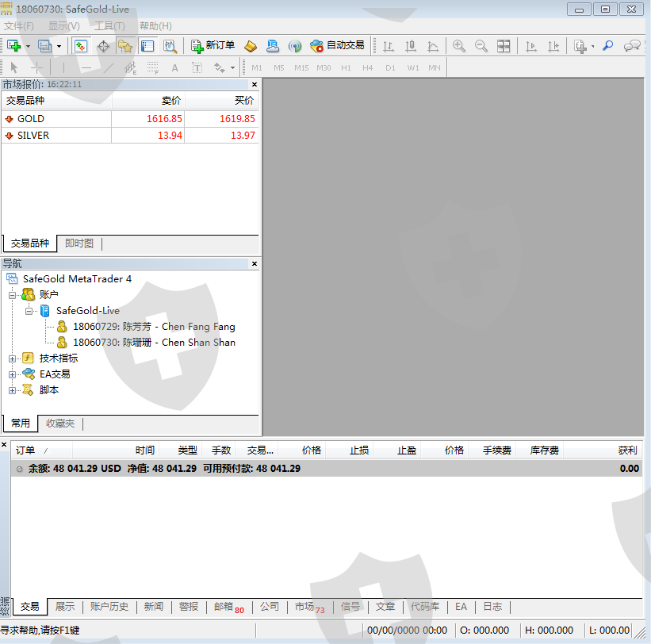651x644 pixels.
Task: Open the New Chart dropdown arrow
Action: tap(29, 46)
